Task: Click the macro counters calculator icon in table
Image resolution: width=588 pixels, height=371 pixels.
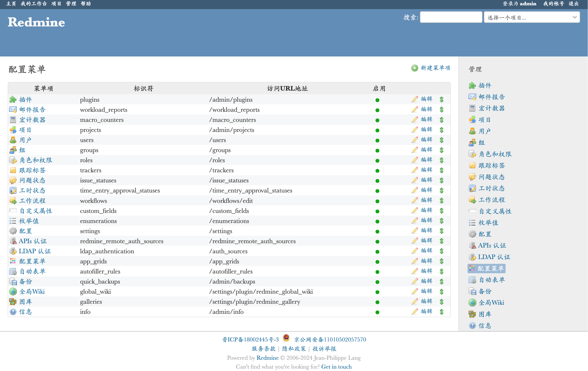Action: (13, 120)
